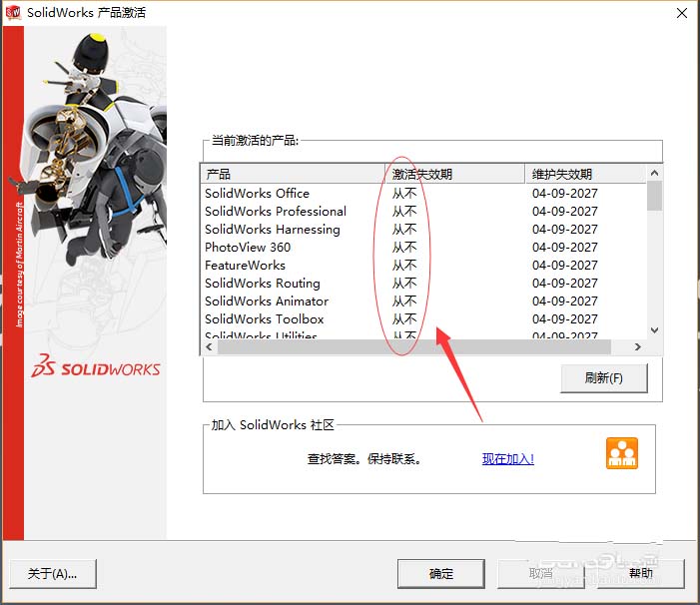The image size is (700, 605).
Task: Sort by the 产品 column header
Action: [x=293, y=174]
